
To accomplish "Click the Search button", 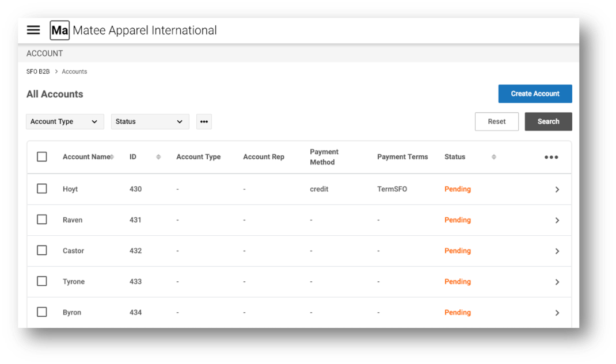I will (548, 121).
